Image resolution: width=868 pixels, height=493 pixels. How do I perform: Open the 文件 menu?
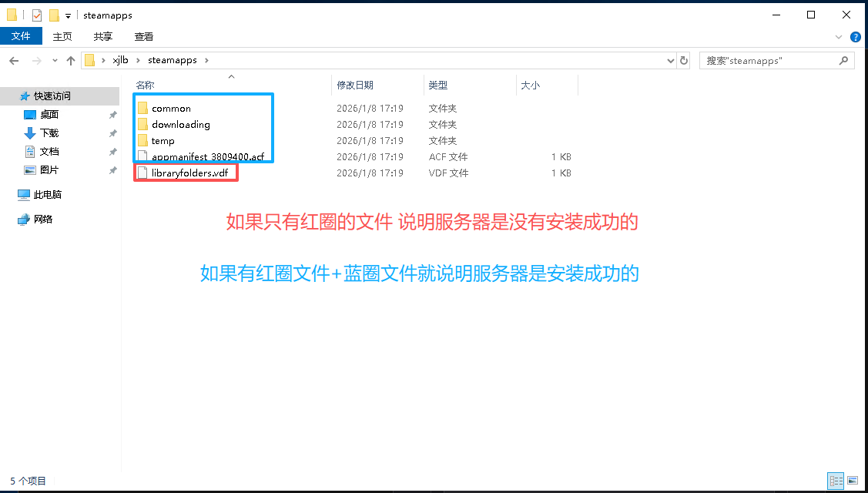(x=21, y=36)
